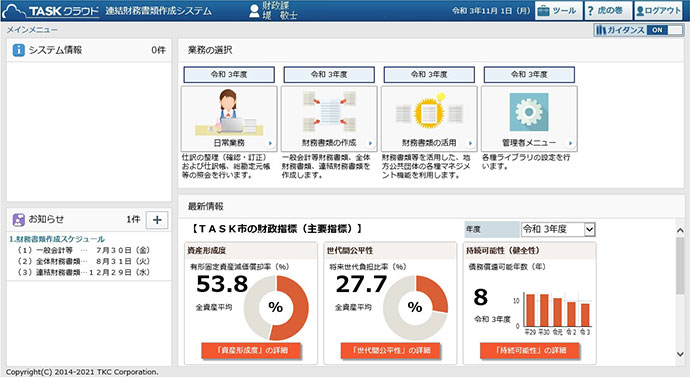Open the 財務書類の作成 card illustration
Screen dimensions: 690x378
tap(329, 112)
